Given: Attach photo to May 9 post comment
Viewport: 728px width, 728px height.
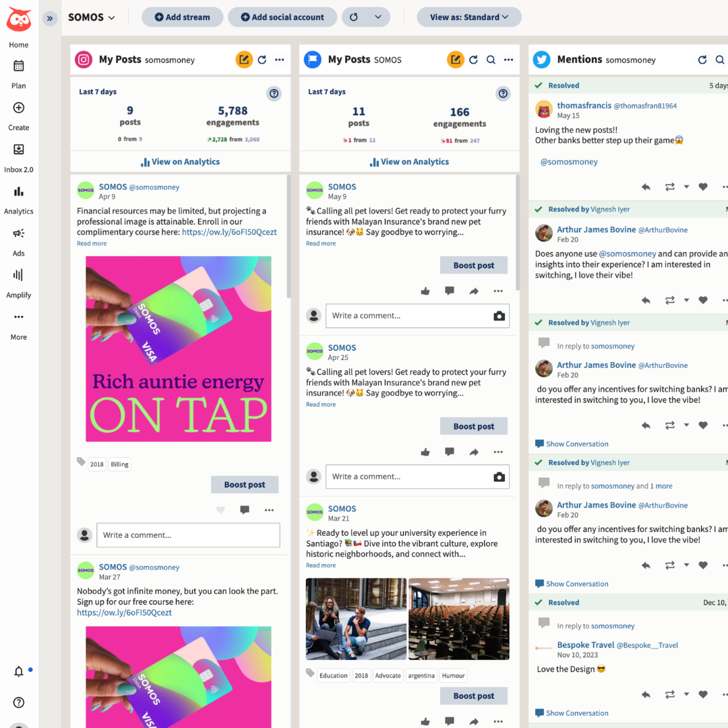Looking at the screenshot, I should point(499,315).
